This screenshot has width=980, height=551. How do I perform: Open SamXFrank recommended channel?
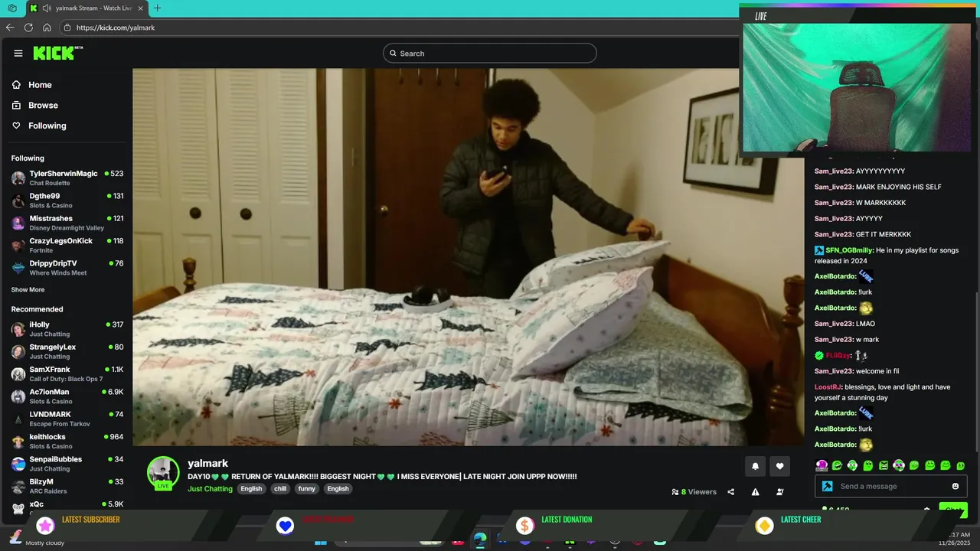(67, 374)
